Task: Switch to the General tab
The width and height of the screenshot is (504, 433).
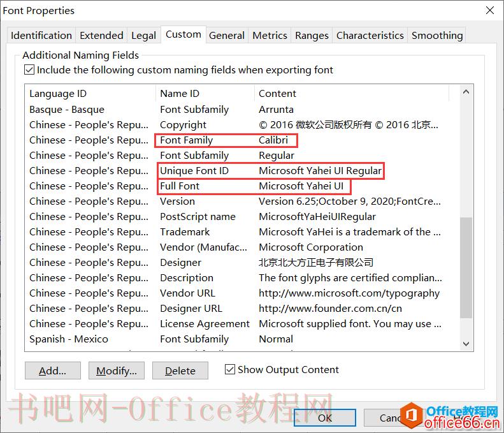Action: click(x=227, y=35)
